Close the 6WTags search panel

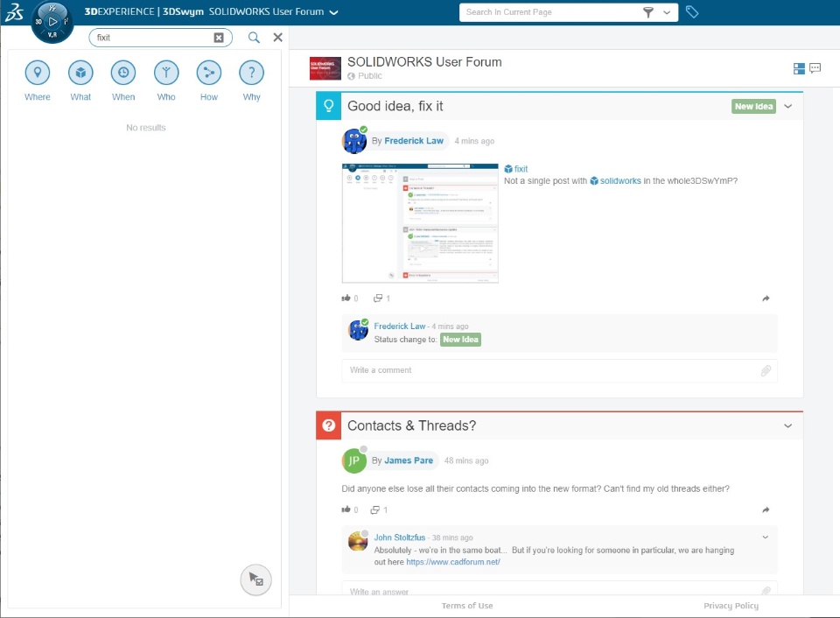[277, 37]
